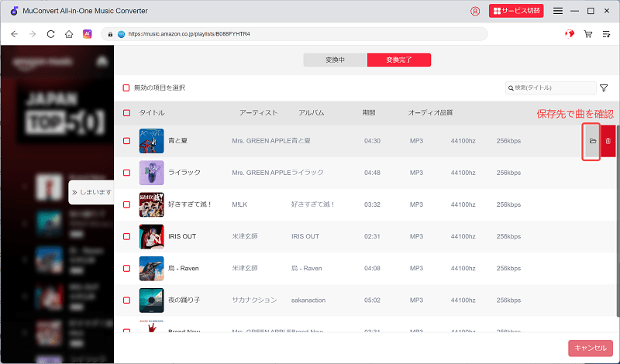Click the sakanaction album name
This screenshot has height=364, width=620.
(308, 300)
